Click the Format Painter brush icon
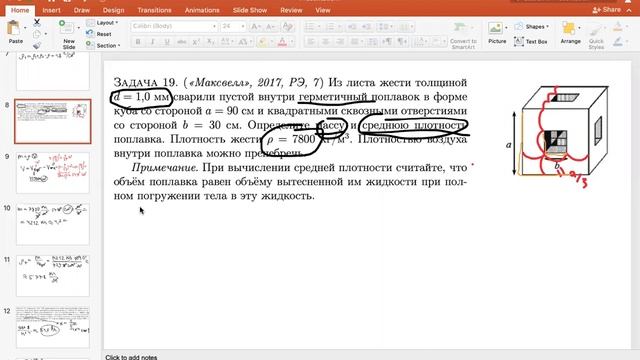Image resolution: width=640 pixels, height=360 pixels. [x=37, y=46]
